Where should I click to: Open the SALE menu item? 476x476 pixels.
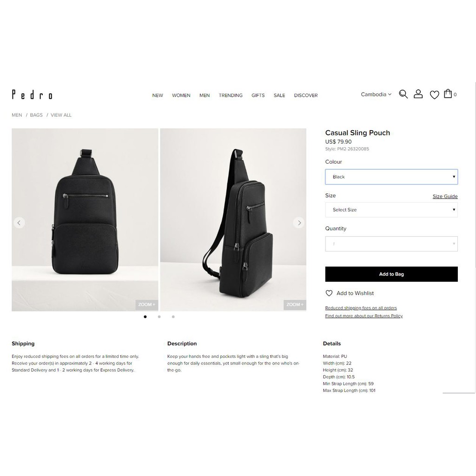(x=279, y=95)
